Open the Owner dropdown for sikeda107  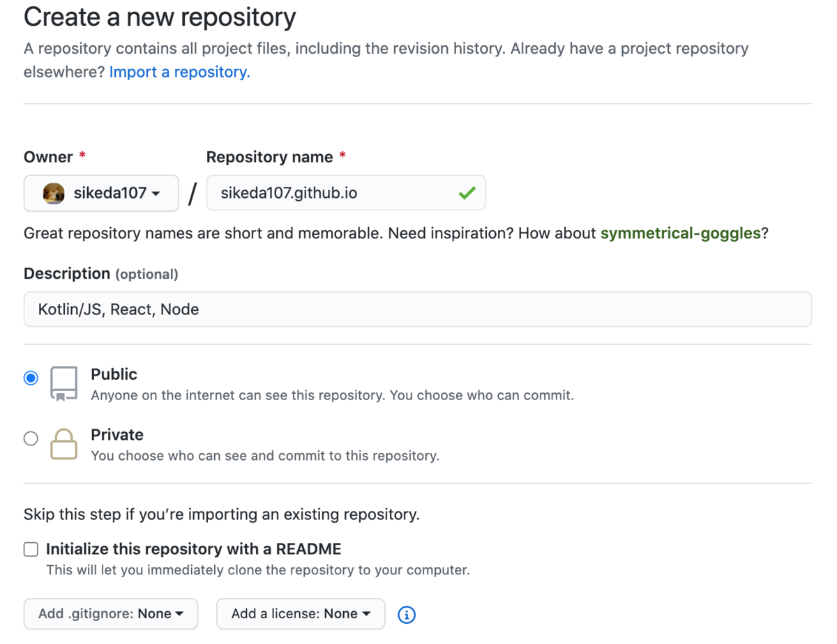click(101, 193)
